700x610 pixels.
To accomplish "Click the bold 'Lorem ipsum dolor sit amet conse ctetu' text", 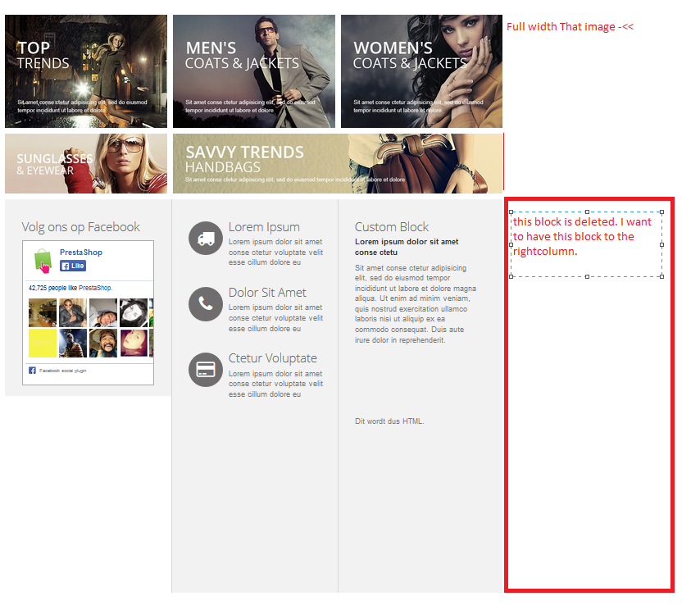I will [x=407, y=247].
